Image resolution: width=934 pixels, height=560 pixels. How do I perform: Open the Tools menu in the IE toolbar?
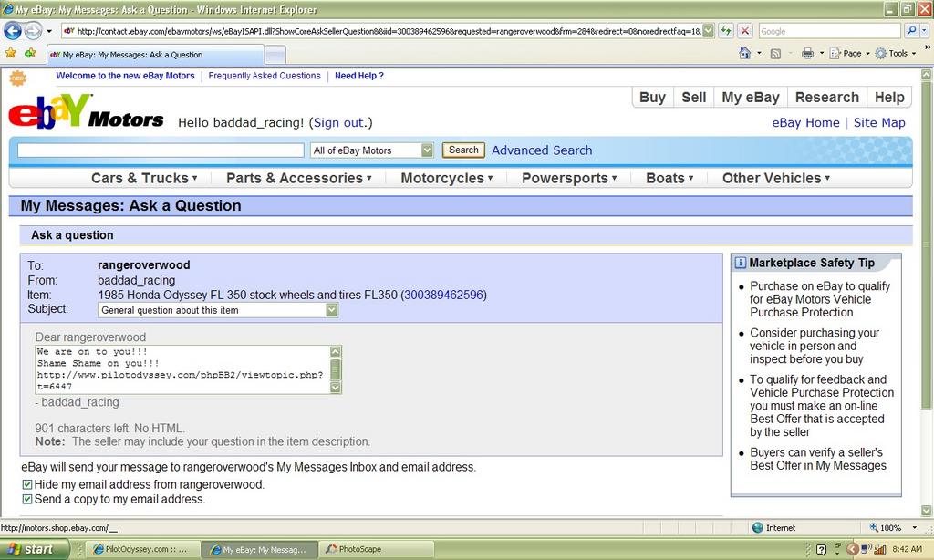896,54
